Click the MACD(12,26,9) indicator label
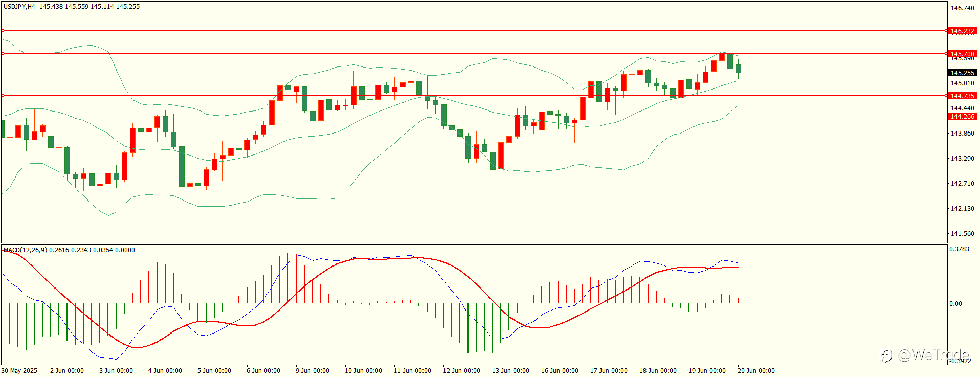Screen dimensions: 980x377 click(25, 250)
